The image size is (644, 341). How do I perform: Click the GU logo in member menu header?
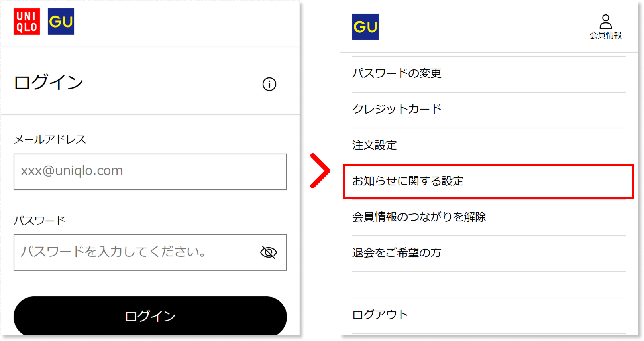coord(365,27)
